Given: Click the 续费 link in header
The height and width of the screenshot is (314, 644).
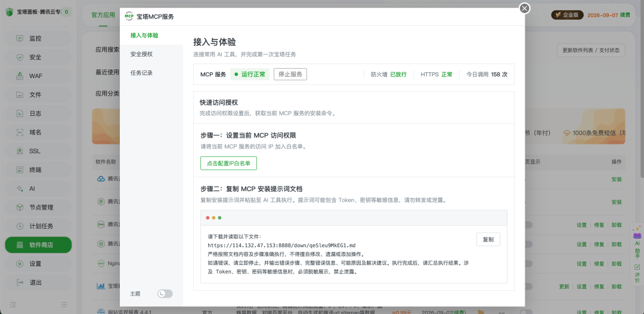Looking at the screenshot, I should coord(625,15).
